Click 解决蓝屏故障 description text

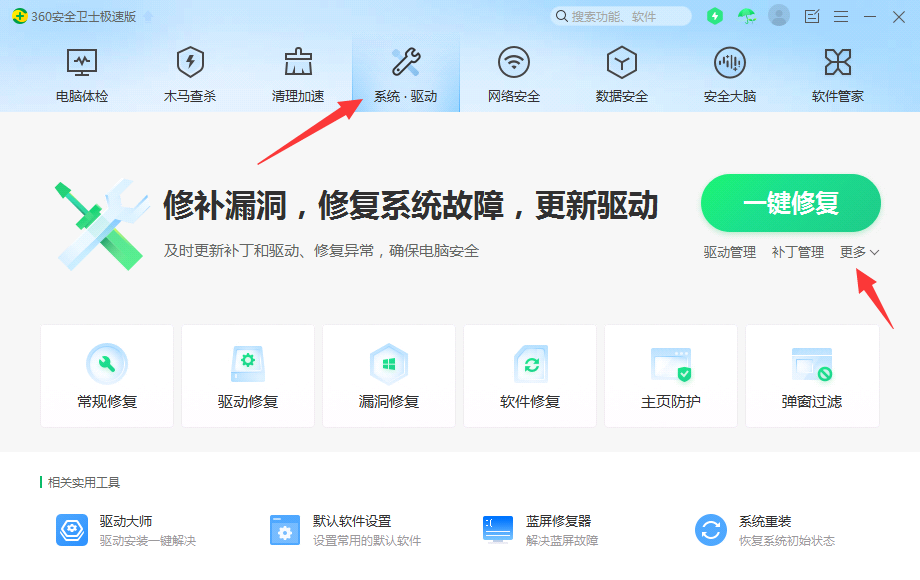pyautogui.click(x=562, y=541)
